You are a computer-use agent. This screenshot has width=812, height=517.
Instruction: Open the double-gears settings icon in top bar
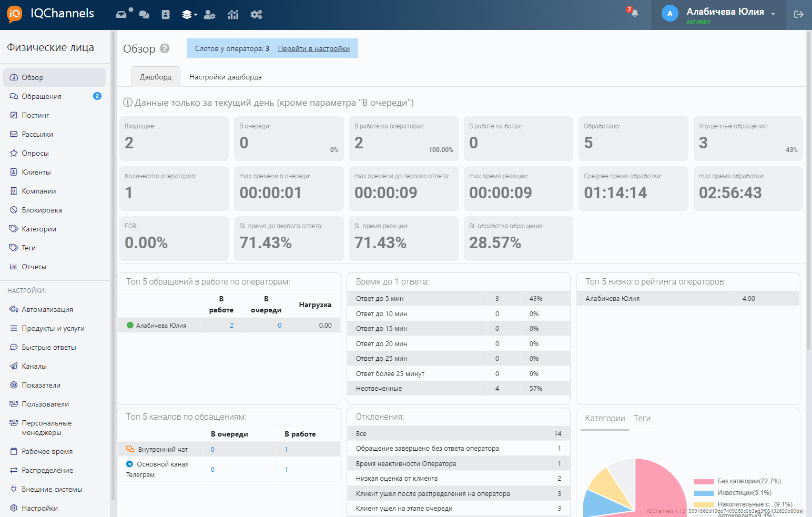[x=256, y=15]
